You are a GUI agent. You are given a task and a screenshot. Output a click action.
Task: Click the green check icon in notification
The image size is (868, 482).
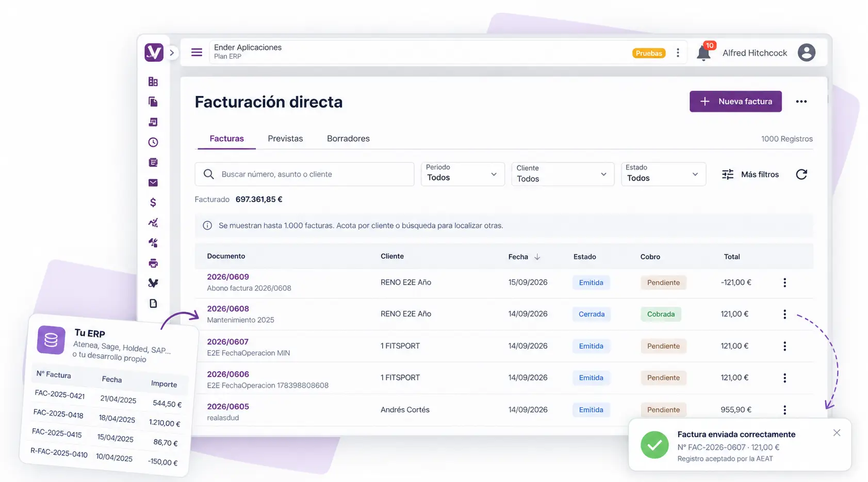(654, 445)
